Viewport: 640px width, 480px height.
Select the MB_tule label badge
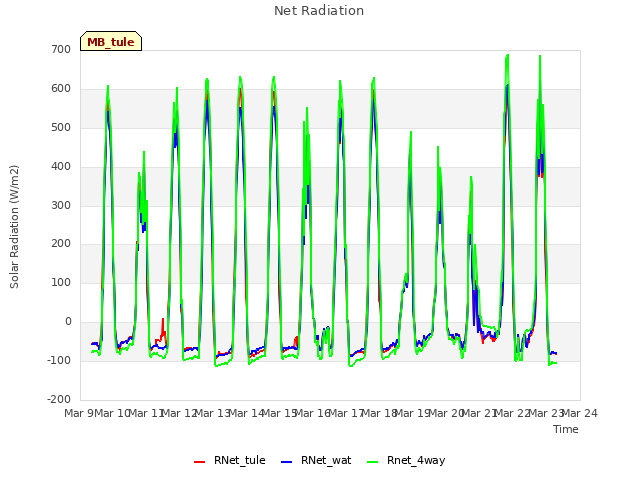tap(111, 41)
